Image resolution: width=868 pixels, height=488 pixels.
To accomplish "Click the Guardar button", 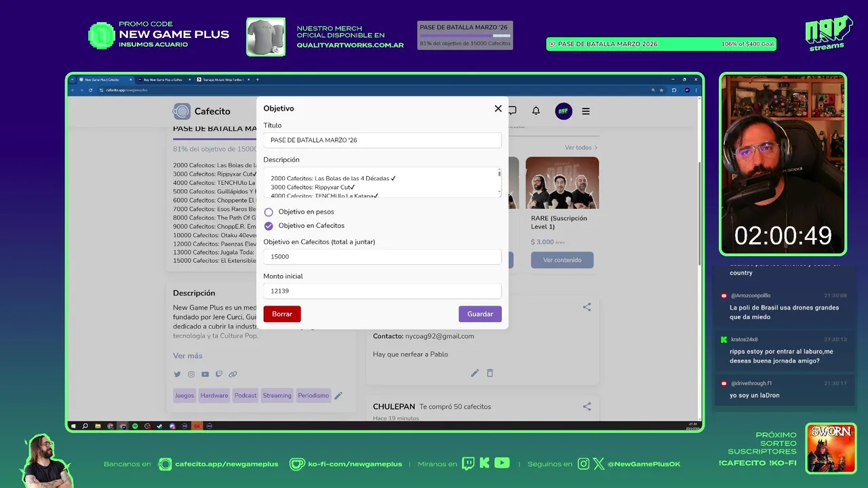I will click(480, 314).
